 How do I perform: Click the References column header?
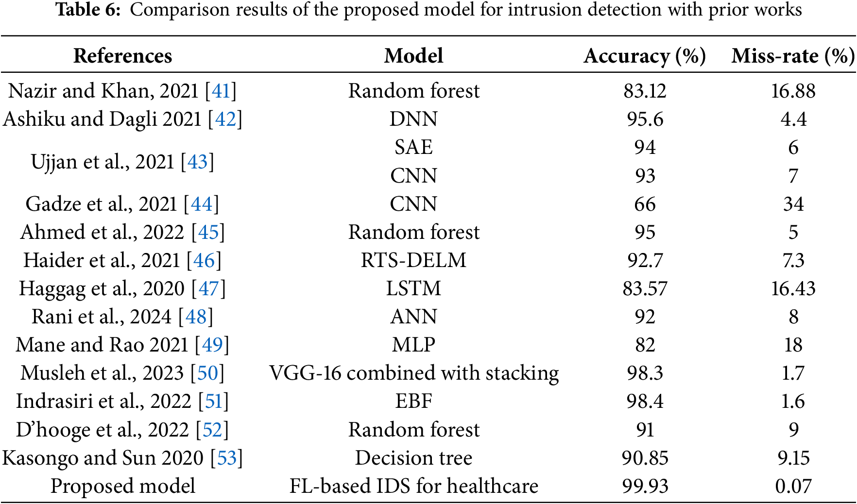pyautogui.click(x=123, y=56)
